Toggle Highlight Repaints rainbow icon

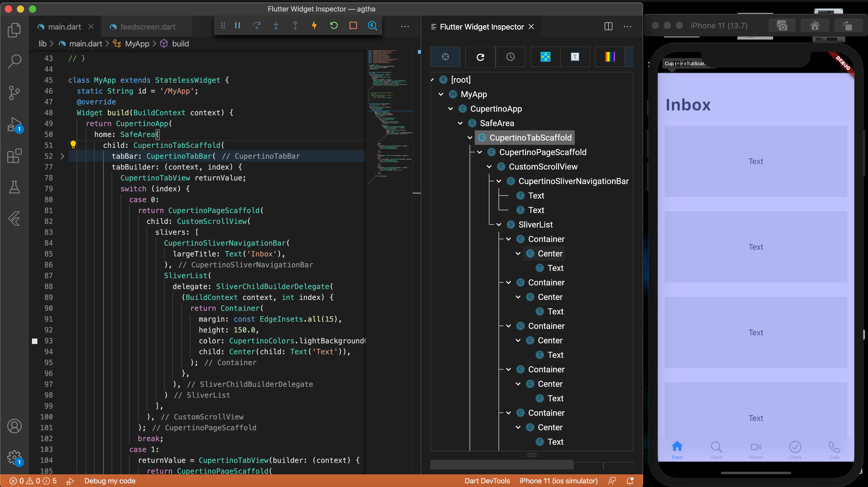tap(610, 57)
